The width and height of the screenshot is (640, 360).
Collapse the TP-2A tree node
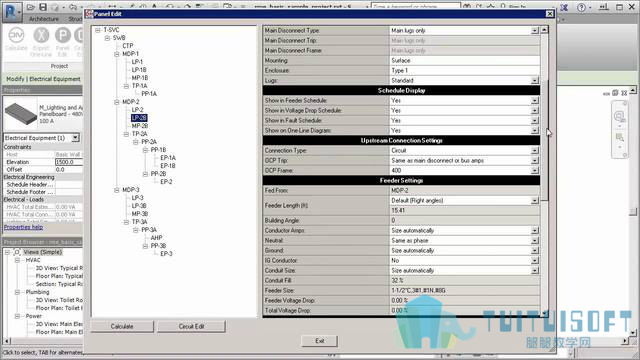(126, 134)
